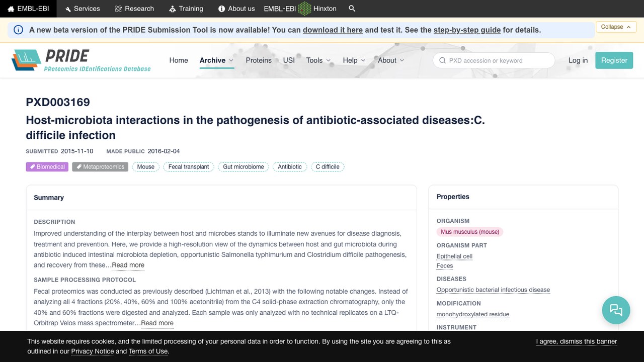Viewport: 644px width, 362px height.
Task: Click the magnifier icon inside the search box
Action: [442, 60]
